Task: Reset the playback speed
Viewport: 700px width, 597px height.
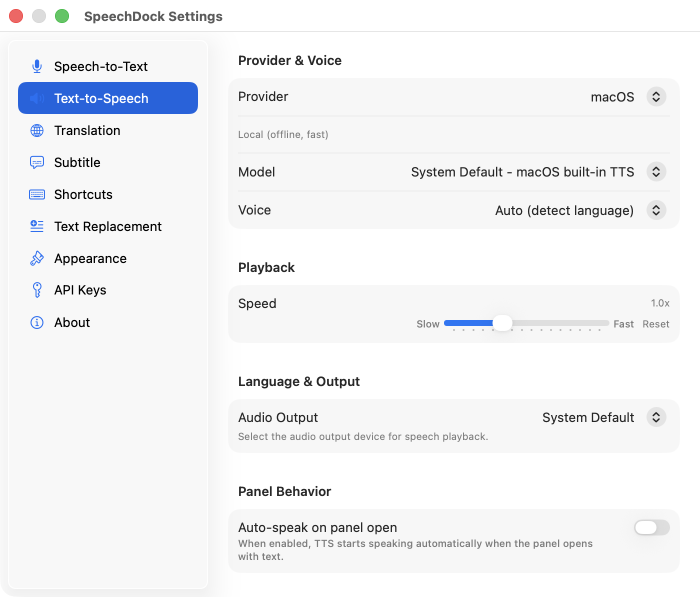Action: click(x=655, y=324)
